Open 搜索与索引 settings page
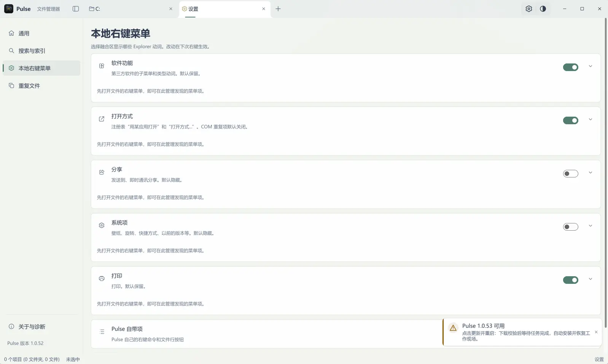This screenshot has width=608, height=364. point(41,51)
